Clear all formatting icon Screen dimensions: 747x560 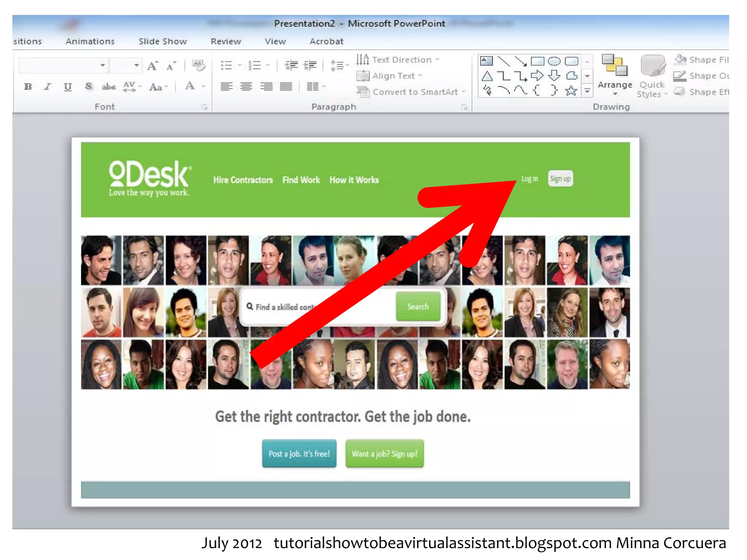point(198,66)
